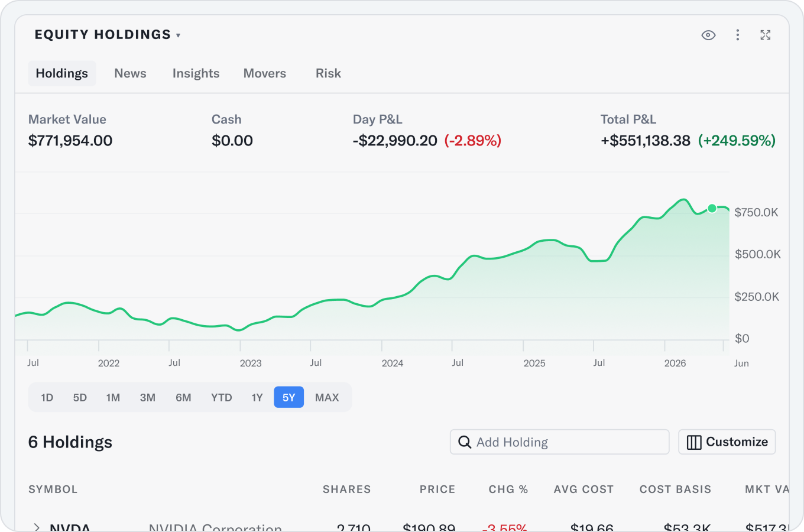This screenshot has height=532, width=804.
Task: Pick the 3M range button
Action: point(148,397)
